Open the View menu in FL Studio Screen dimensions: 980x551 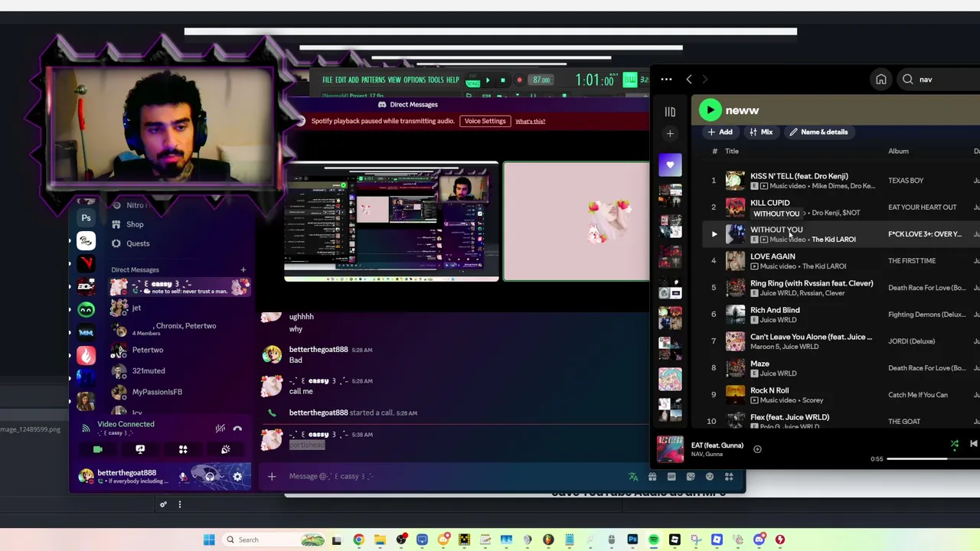click(394, 80)
